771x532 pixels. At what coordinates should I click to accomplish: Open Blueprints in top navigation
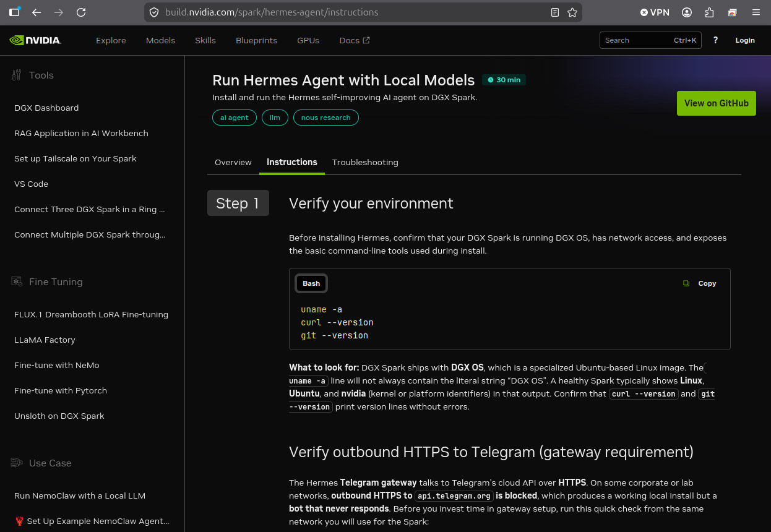[x=256, y=40]
